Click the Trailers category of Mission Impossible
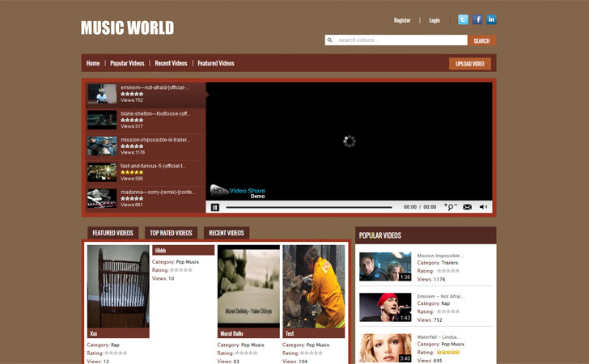 coord(450,263)
